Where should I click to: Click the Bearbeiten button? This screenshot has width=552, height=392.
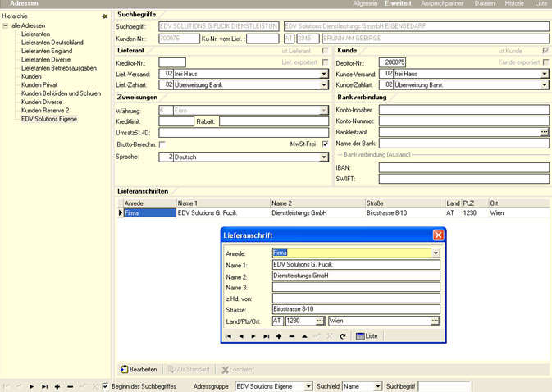(x=139, y=370)
